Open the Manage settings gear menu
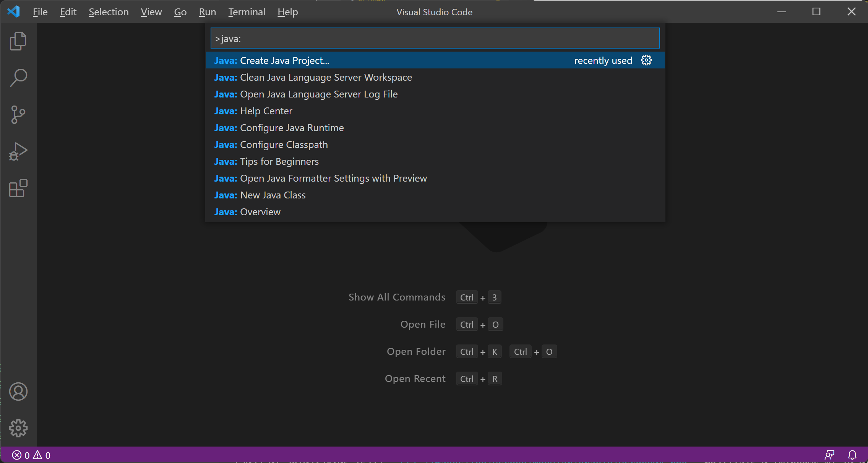 point(18,428)
